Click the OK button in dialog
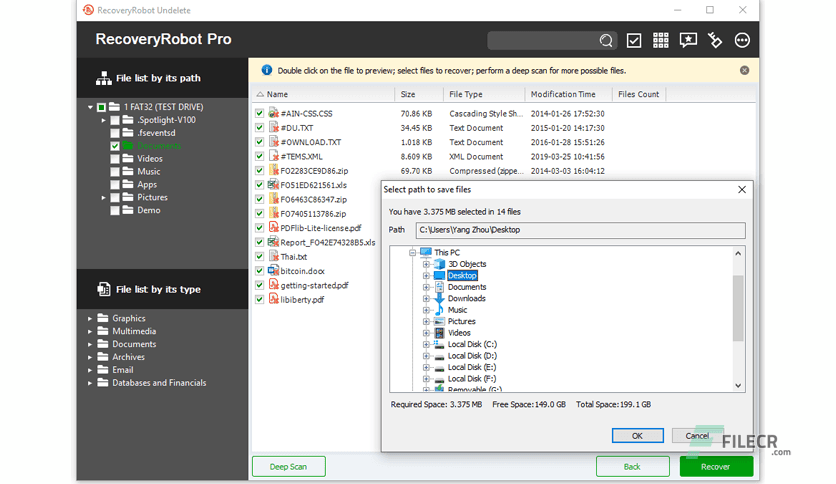This screenshot has height=484, width=836. click(638, 435)
